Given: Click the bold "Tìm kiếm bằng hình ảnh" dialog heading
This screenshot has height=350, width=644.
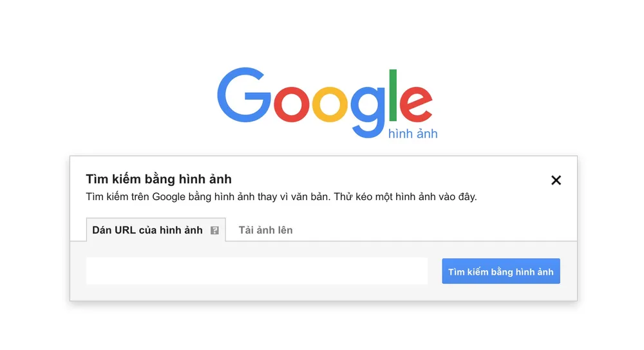Looking at the screenshot, I should [158, 179].
